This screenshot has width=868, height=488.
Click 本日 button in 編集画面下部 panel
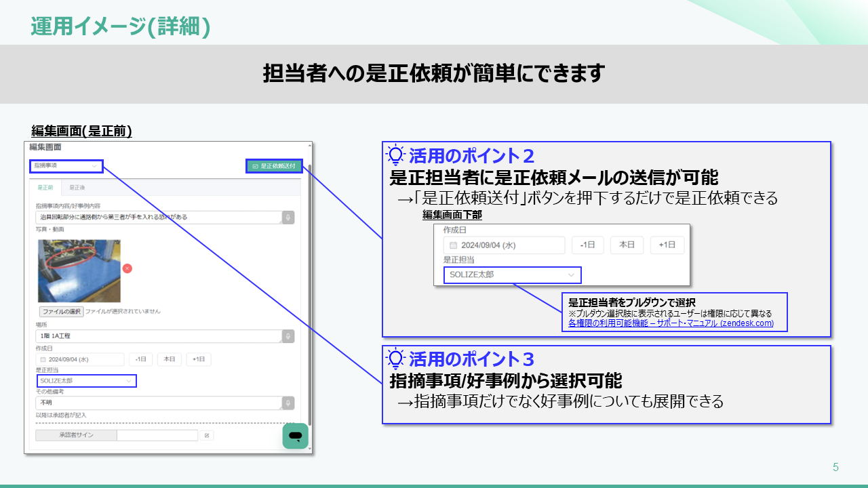(x=627, y=245)
